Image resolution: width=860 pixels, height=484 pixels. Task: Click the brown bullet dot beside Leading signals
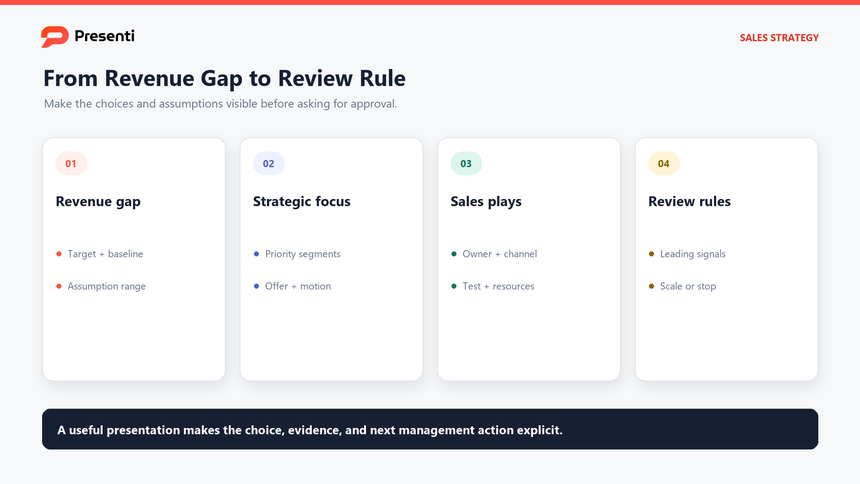coord(652,254)
